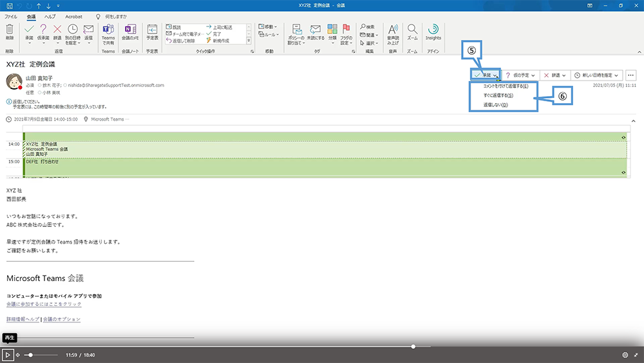The width and height of the screenshot is (644, 363).
Task: Collapse the calendar preview chevron
Action: pos(633,121)
